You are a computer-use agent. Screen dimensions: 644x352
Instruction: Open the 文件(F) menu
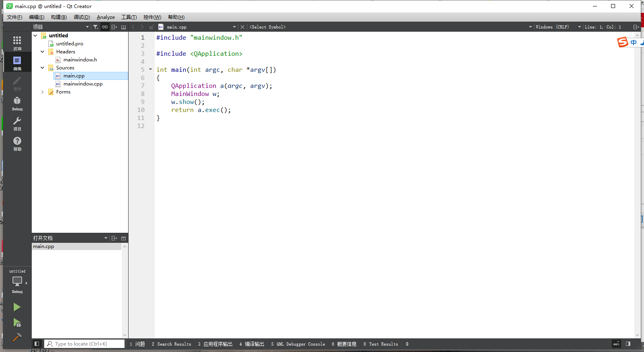point(14,17)
